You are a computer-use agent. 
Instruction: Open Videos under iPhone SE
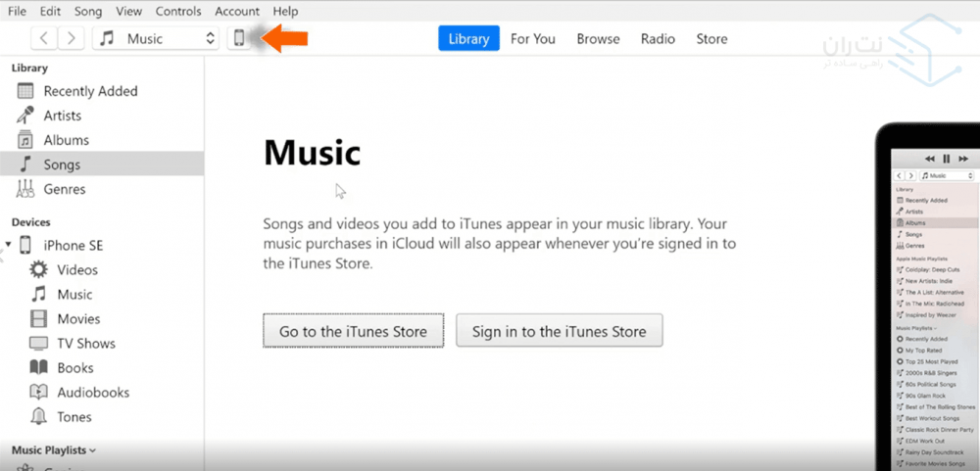click(x=76, y=269)
